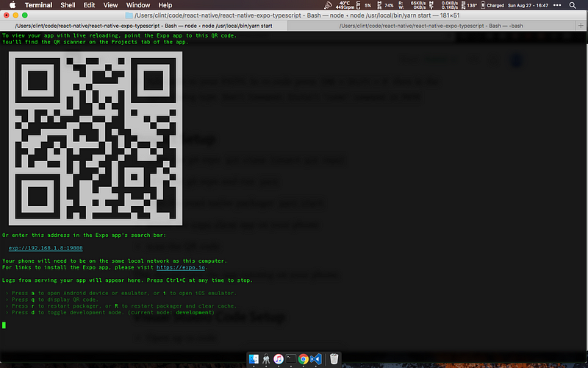
Task: Click the date and time Sun Aug 27
Action: tap(528, 5)
